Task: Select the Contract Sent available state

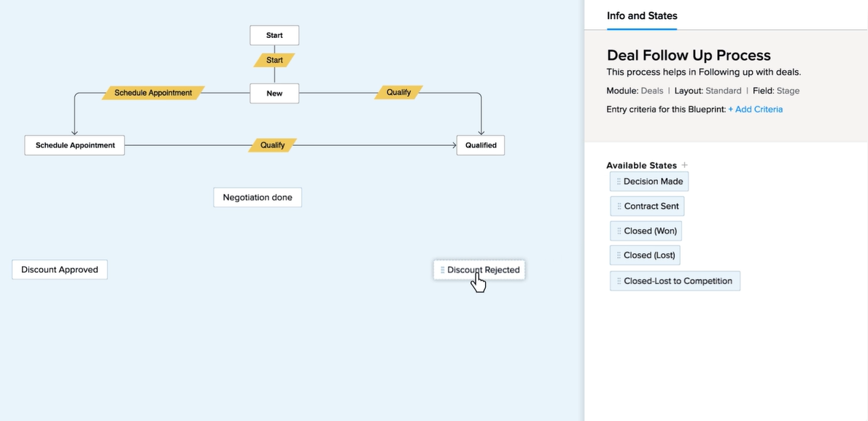Action: [647, 206]
